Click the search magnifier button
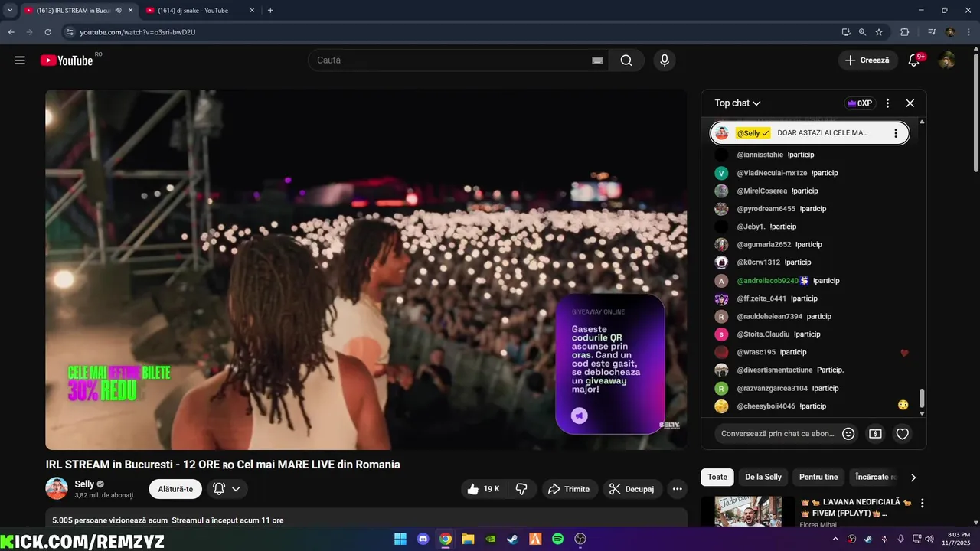Screen dimensions: 980x551 click(626, 60)
